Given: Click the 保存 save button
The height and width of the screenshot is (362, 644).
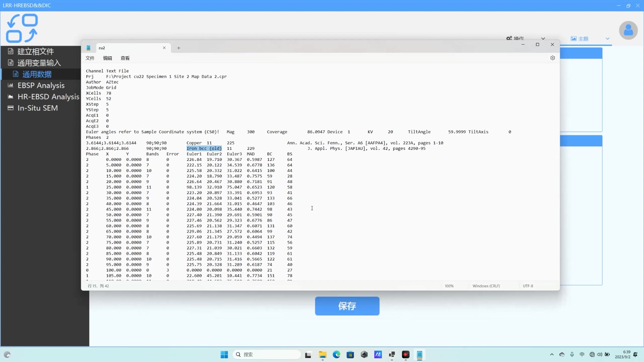Looking at the screenshot, I should coord(347,306).
